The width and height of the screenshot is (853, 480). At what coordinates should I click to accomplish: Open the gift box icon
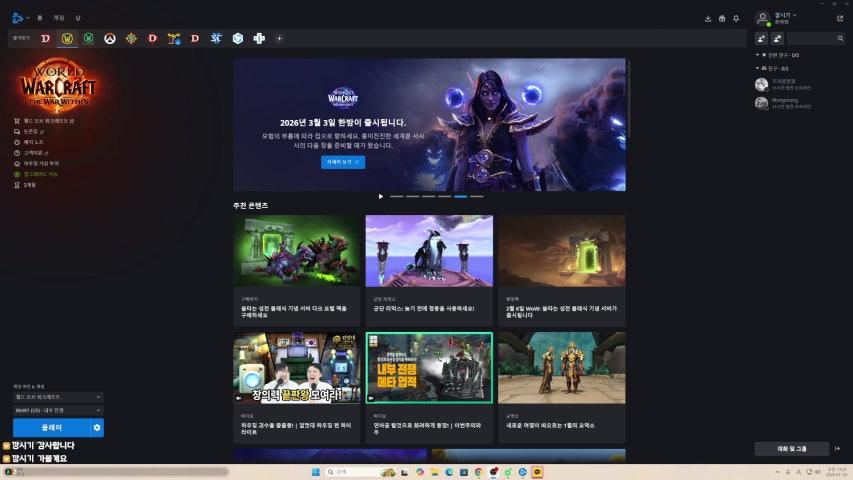pos(722,18)
